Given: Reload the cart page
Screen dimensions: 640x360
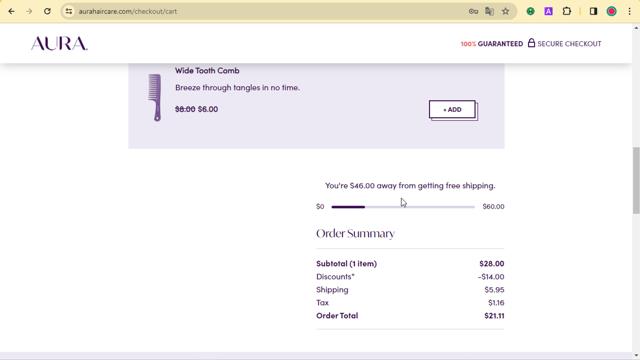Looking at the screenshot, I should click(x=47, y=11).
